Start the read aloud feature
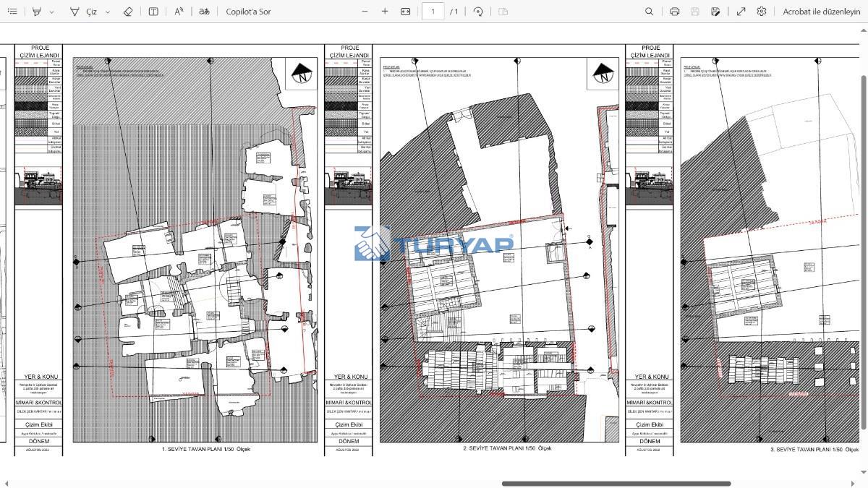This screenshot has height=488, width=868. (x=179, y=12)
